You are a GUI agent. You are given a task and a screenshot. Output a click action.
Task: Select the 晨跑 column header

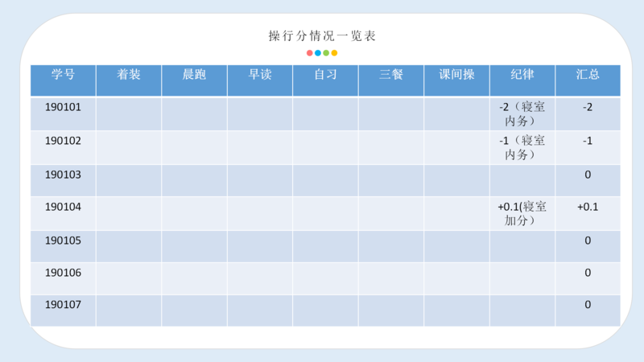194,80
